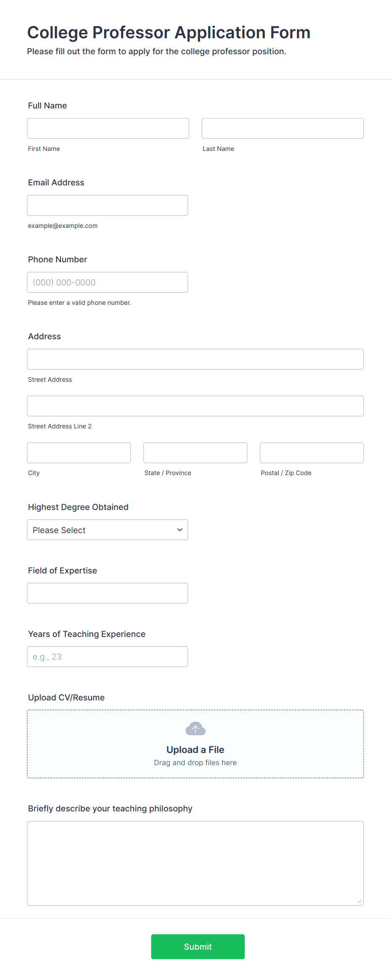Open the Highest Degree Obtained dropdown
The width and height of the screenshot is (391, 980).
pos(108,530)
